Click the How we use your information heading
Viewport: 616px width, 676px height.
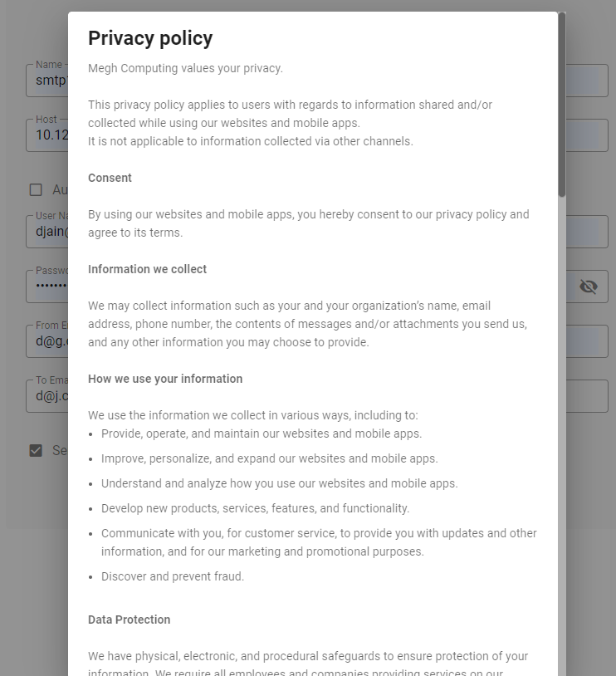pos(164,378)
